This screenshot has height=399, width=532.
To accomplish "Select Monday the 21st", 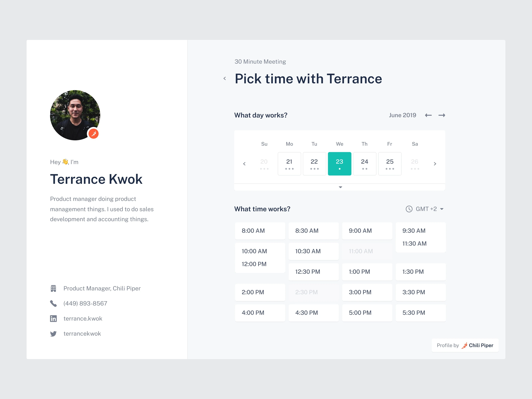I will tap(289, 164).
